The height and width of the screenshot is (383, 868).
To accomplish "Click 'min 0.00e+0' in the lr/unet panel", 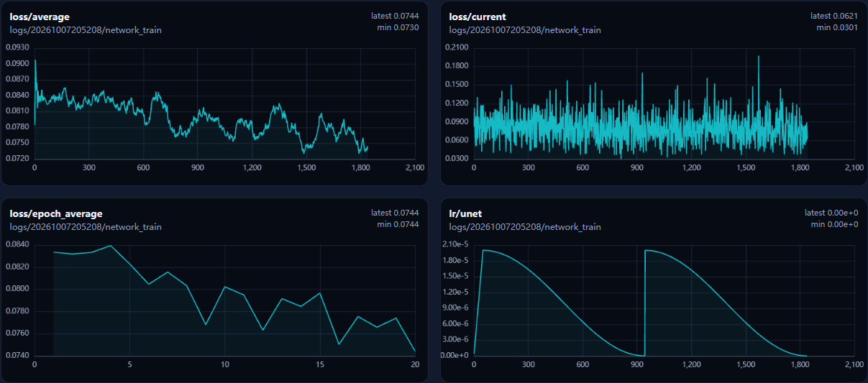I will [x=834, y=224].
